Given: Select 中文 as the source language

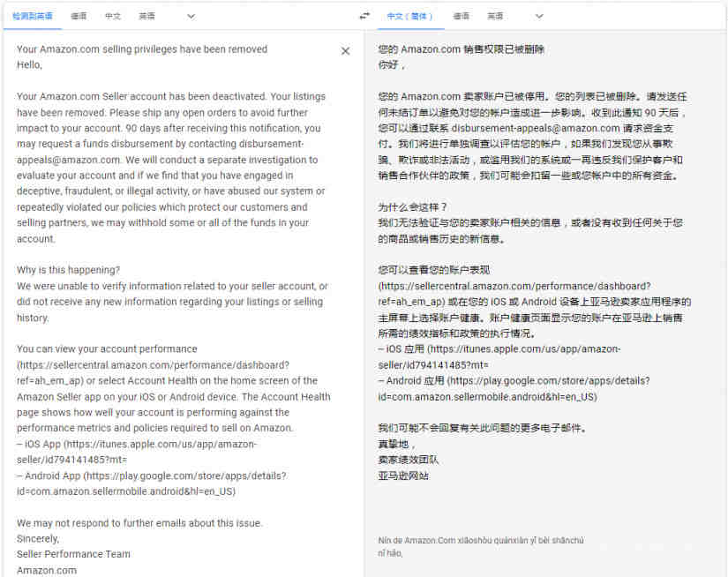Looking at the screenshot, I should [x=113, y=16].
